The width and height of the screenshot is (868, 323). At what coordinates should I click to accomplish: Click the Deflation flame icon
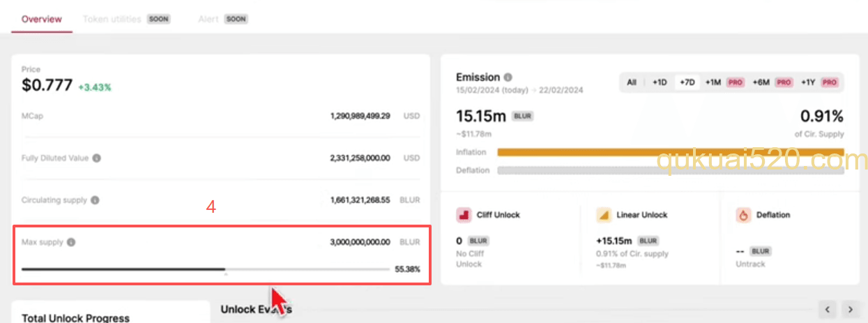coord(743,215)
